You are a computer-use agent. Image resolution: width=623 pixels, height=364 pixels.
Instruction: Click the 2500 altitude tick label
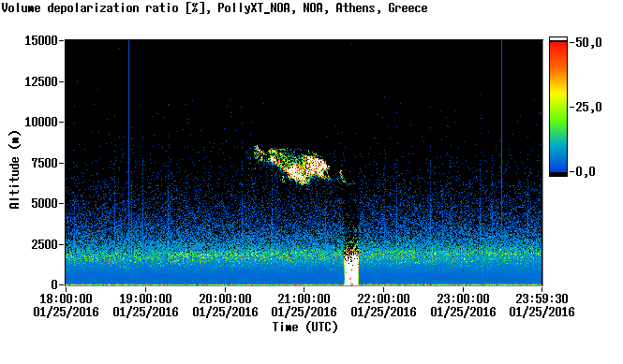45,244
